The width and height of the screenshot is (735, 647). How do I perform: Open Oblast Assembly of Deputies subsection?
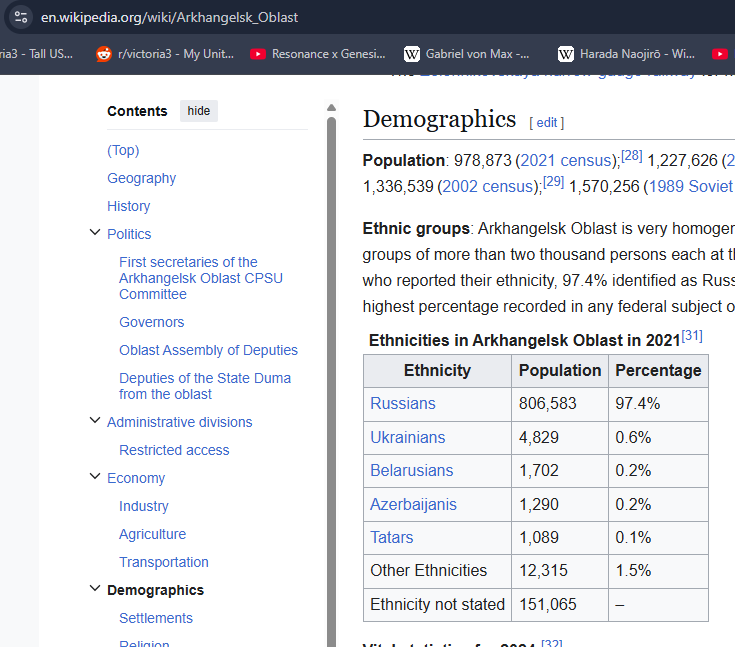pos(208,350)
